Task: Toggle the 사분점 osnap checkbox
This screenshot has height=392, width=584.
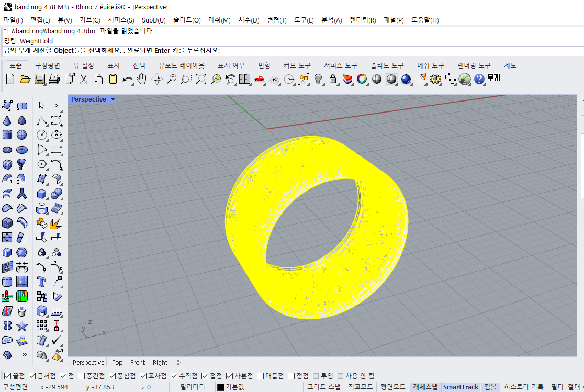Action: pyautogui.click(x=229, y=376)
